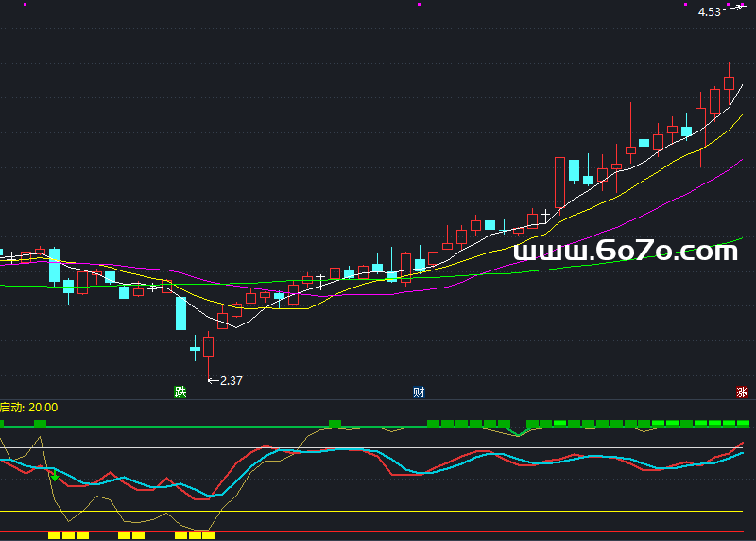Viewport: 756px width, 541px height.
Task: Click the long red candlestick at 2.37 low
Action: (208, 356)
